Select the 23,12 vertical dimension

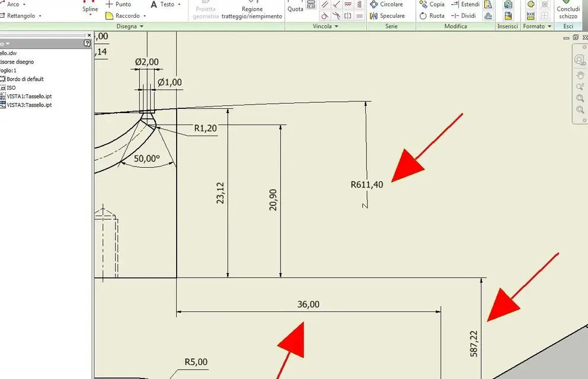click(x=220, y=193)
